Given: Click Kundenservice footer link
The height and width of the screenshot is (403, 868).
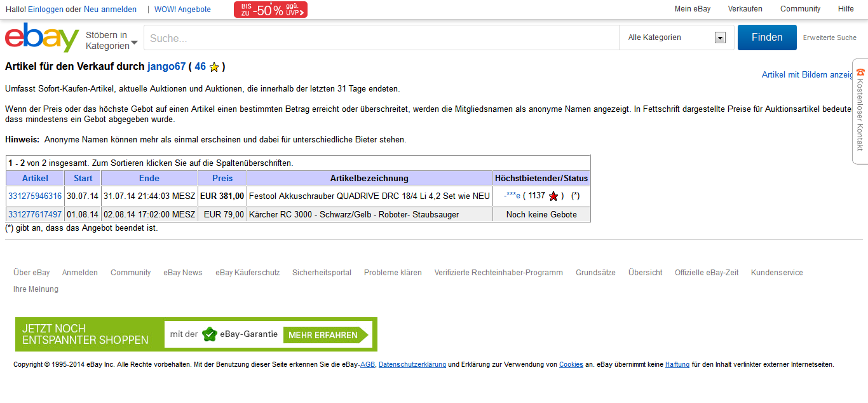Looking at the screenshot, I should tap(777, 273).
